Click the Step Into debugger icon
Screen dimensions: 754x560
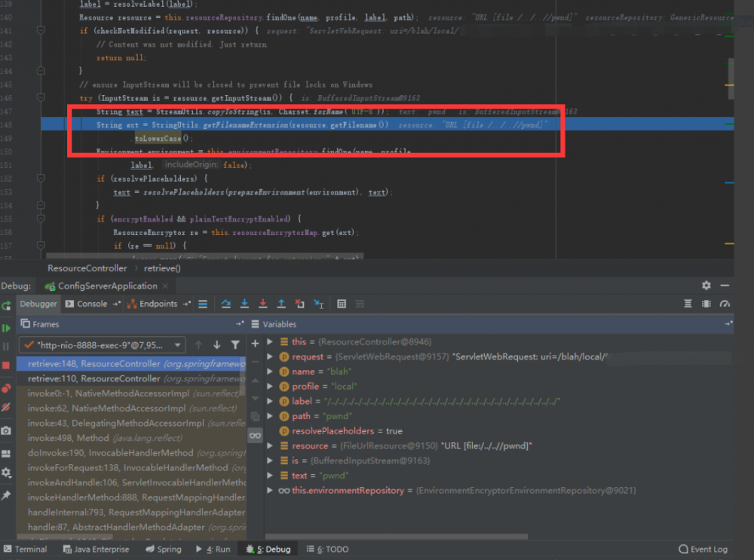click(x=244, y=304)
